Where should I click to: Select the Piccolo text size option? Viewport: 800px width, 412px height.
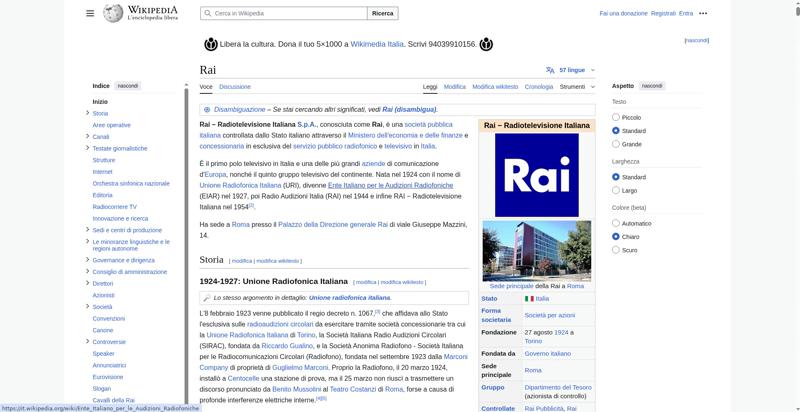615,117
